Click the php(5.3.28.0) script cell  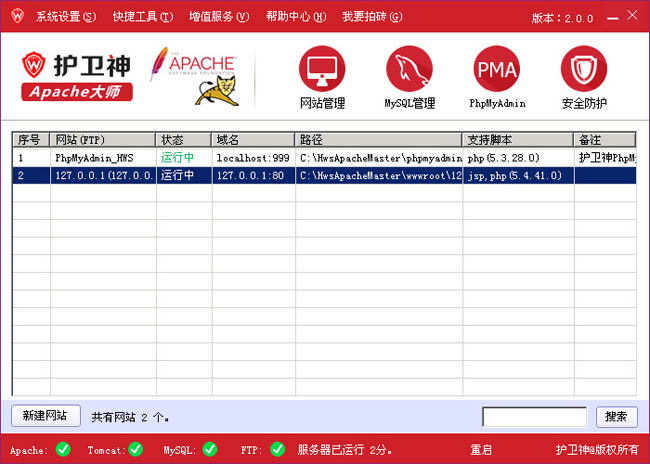[x=519, y=158]
